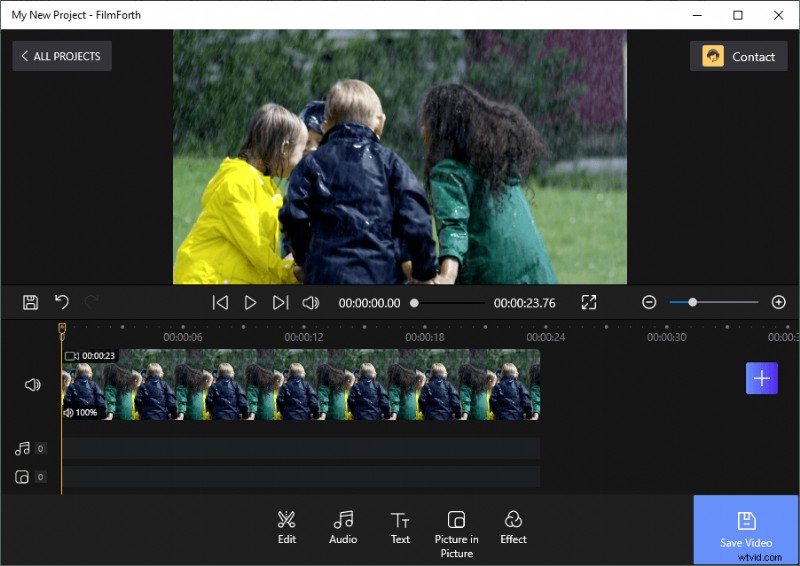Viewport: 800px width, 566px height.
Task: Select the video clip on timeline
Action: 301,385
